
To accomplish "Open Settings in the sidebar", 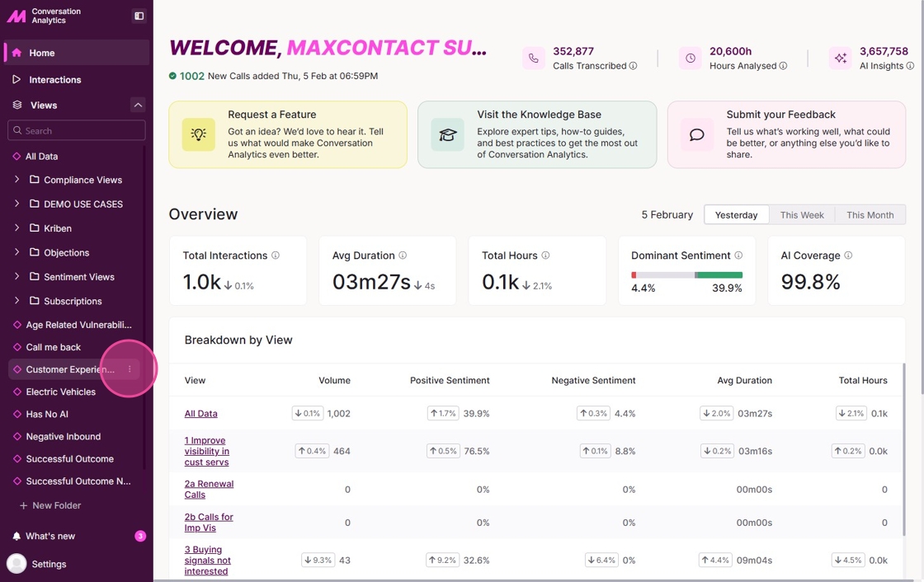I will 49,564.
